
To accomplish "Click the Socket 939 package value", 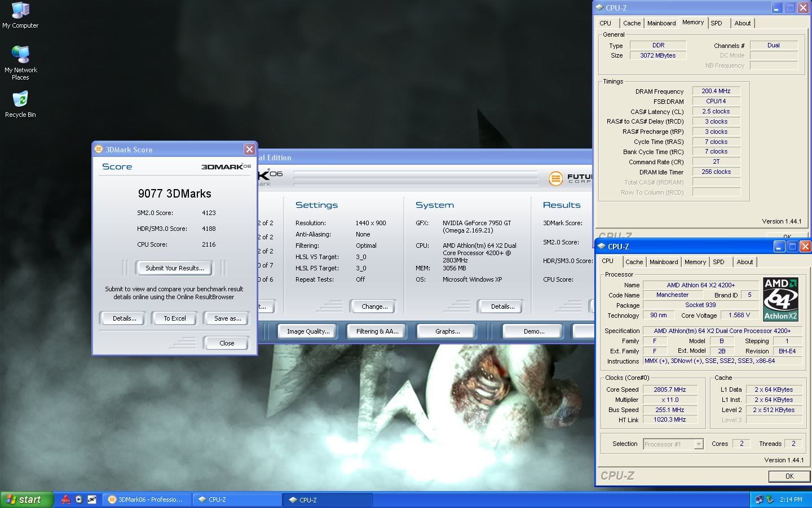I will click(x=700, y=305).
